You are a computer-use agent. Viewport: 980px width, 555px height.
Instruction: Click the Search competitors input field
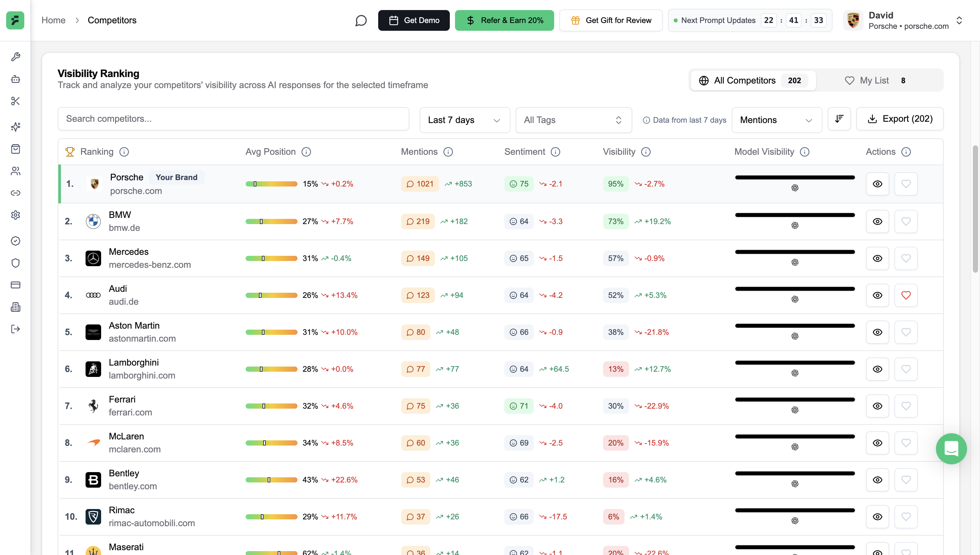(233, 119)
